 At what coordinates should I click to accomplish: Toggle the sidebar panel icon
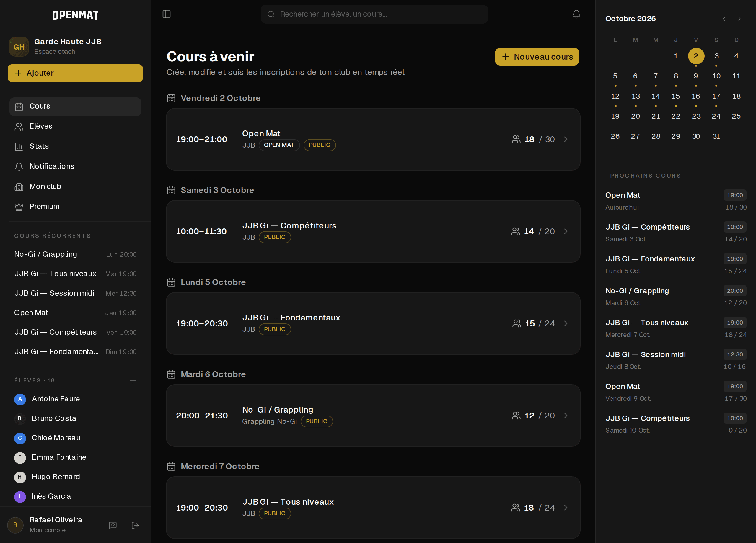[x=166, y=14]
